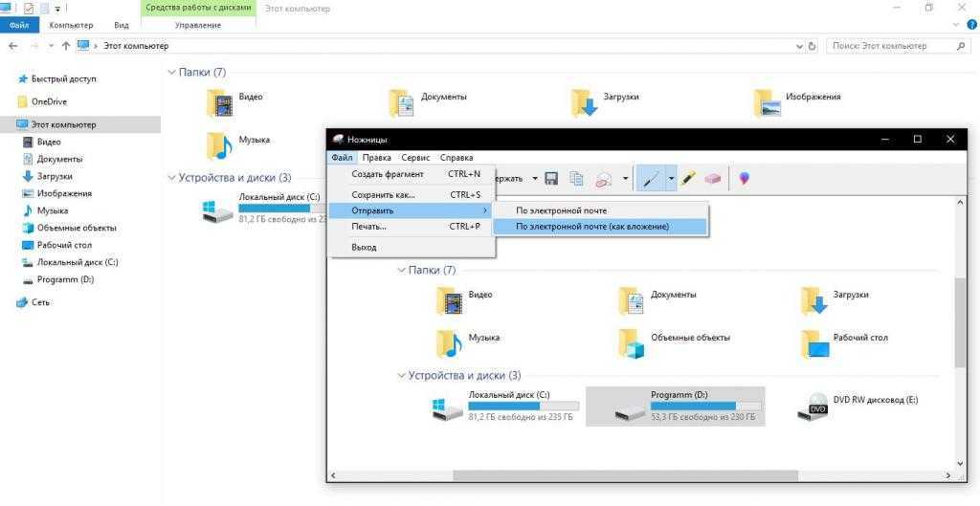The height and width of the screenshot is (506, 980).
Task: Click the Send snip envelope icon
Action: (x=604, y=179)
